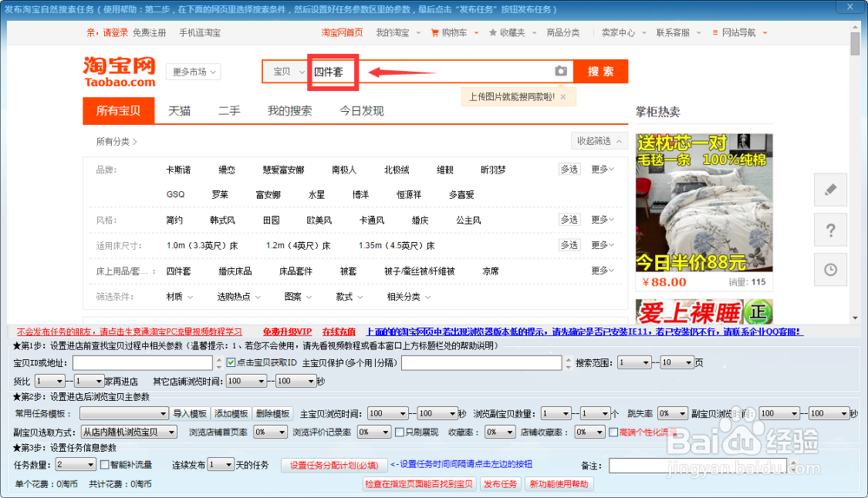Click the orange 搜索 button
This screenshot has height=498, width=868.
[601, 71]
